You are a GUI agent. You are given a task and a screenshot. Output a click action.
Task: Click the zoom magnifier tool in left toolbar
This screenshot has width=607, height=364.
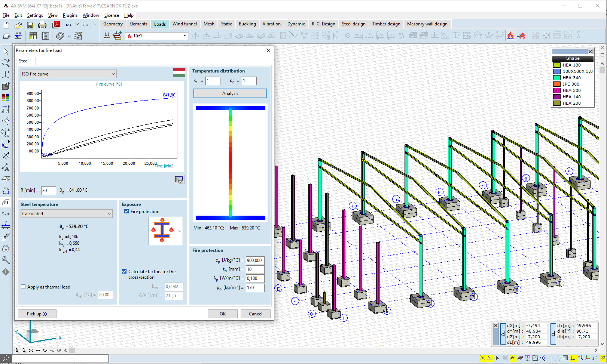[x=6, y=63]
